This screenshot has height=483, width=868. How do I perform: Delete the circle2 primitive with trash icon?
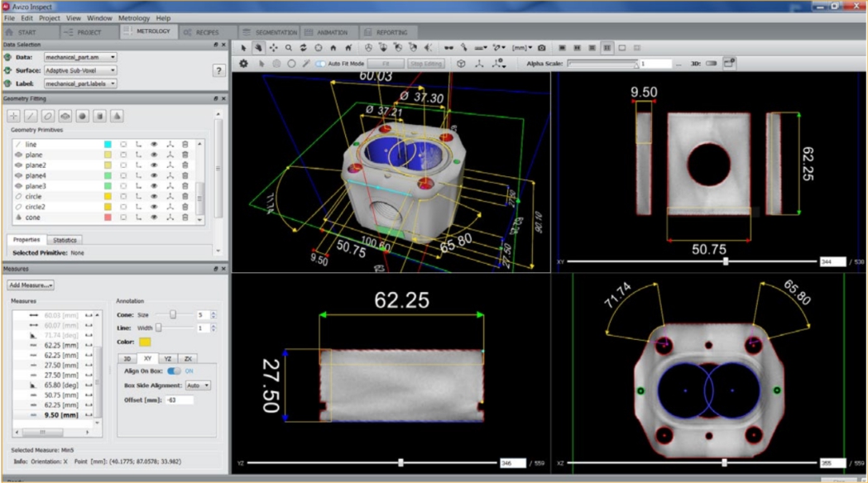tap(185, 207)
